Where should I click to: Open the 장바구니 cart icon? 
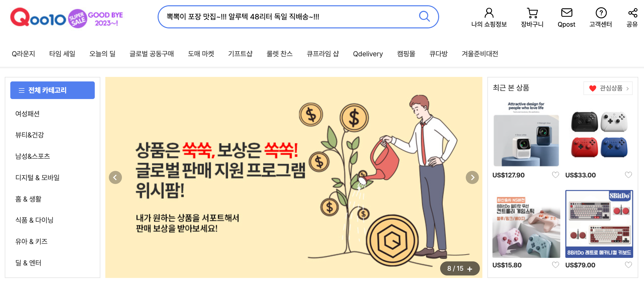[532, 13]
